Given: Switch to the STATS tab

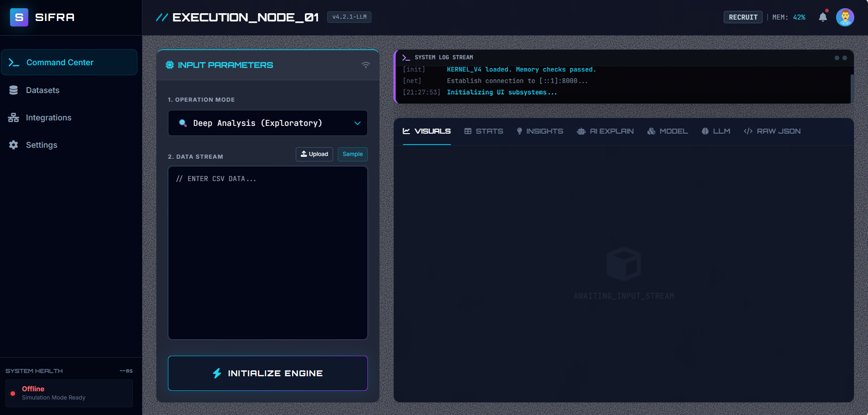Looking at the screenshot, I should pyautogui.click(x=484, y=131).
